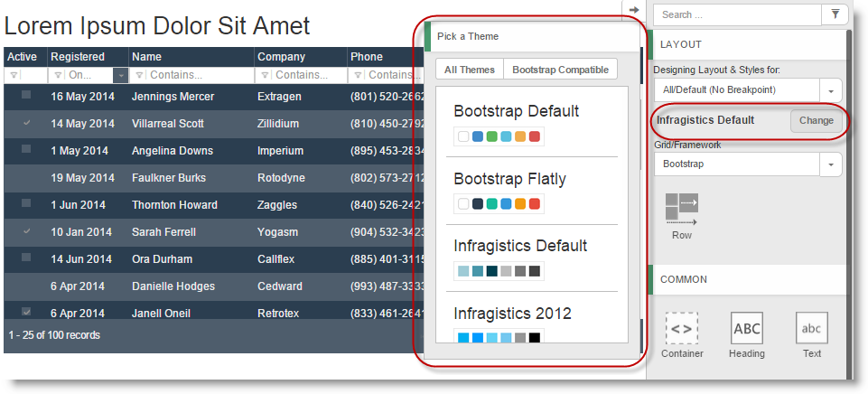868x394 pixels.
Task: Choose the Text component icon
Action: tap(811, 328)
